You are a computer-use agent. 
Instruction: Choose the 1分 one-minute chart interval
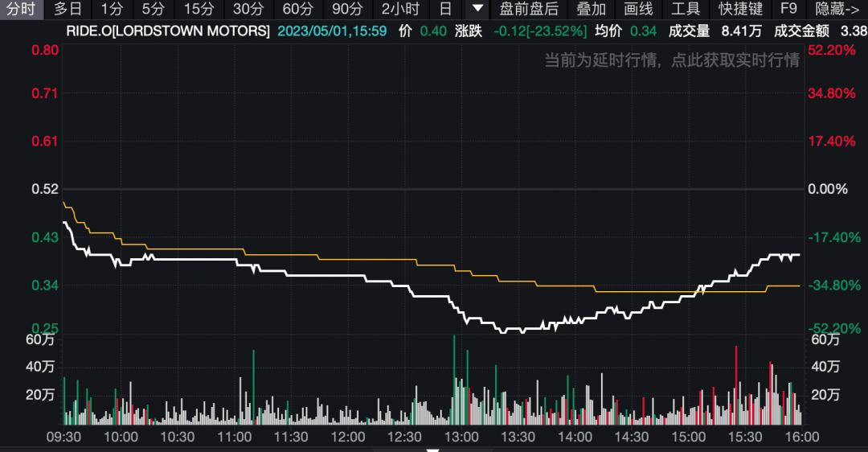[112, 9]
